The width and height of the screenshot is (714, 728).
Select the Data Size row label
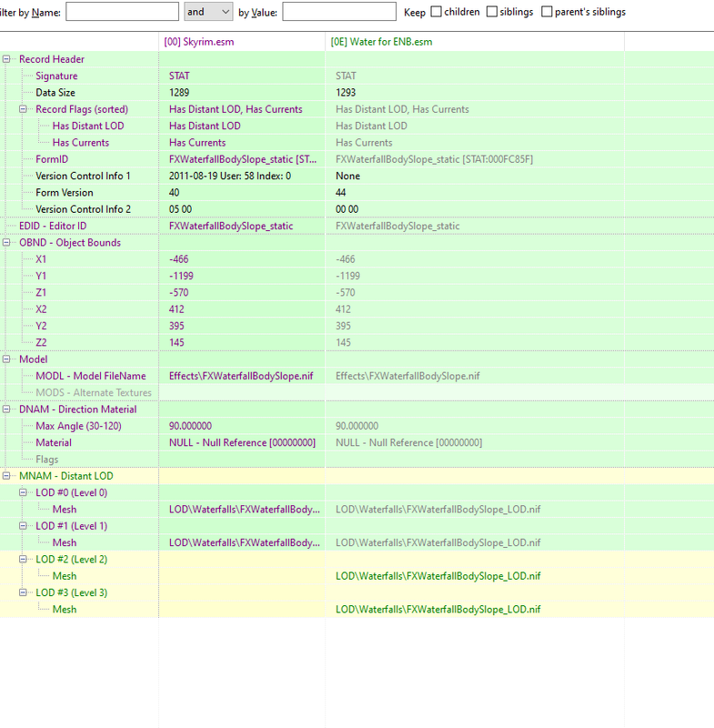pyautogui.click(x=55, y=93)
